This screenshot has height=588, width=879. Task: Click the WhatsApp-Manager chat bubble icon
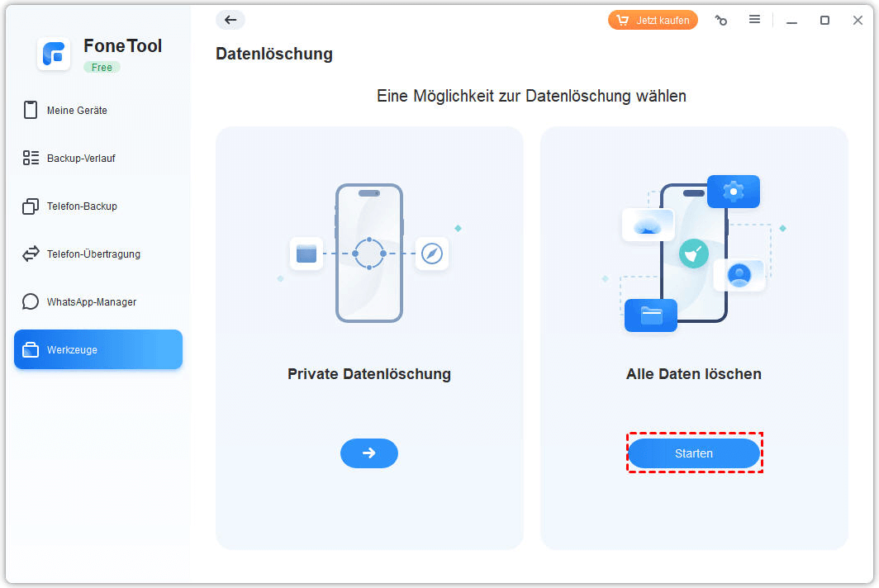[x=31, y=301]
